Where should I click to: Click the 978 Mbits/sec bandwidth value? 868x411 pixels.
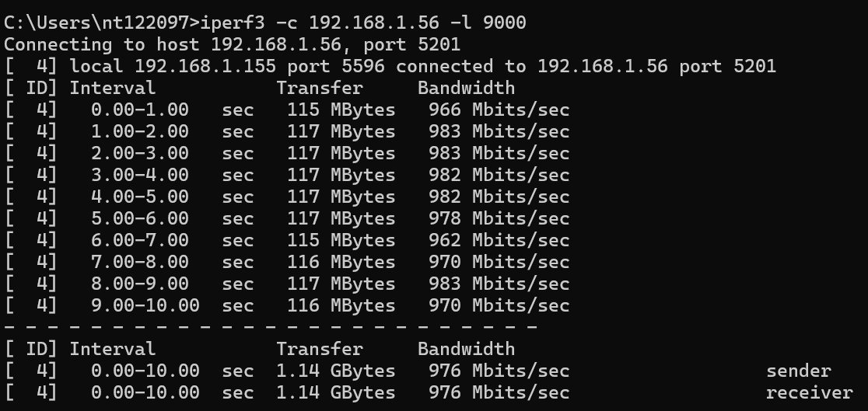tap(499, 218)
